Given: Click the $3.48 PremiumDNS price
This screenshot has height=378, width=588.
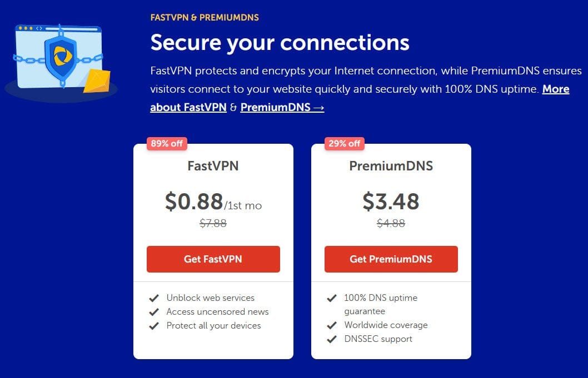Looking at the screenshot, I should point(391,201).
